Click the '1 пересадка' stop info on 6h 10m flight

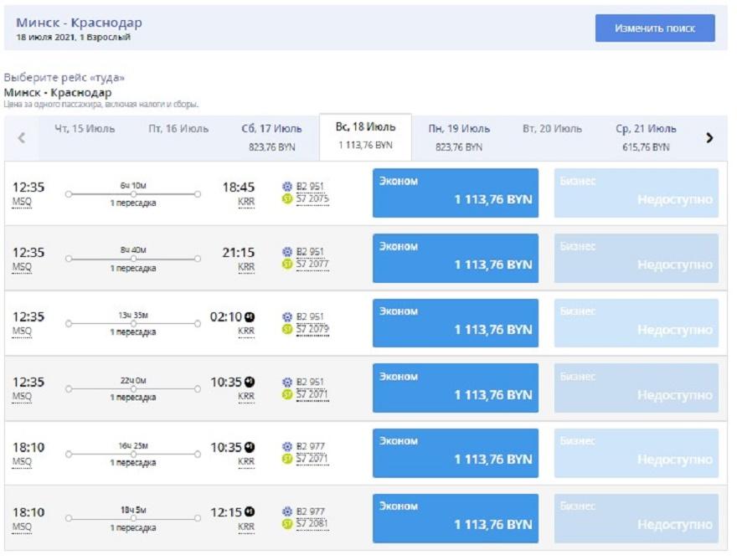[x=132, y=203]
